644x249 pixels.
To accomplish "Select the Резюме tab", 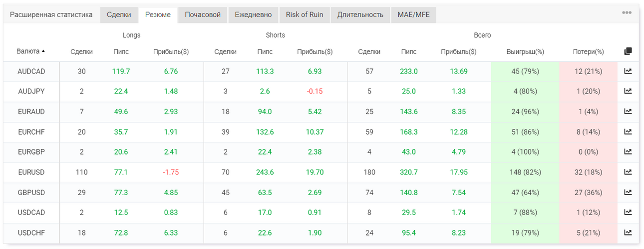I will coord(158,15).
